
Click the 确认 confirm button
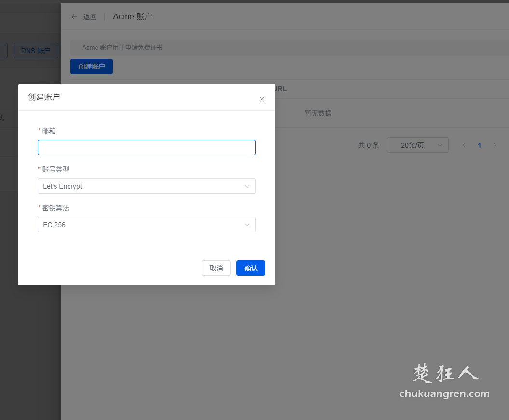click(250, 268)
